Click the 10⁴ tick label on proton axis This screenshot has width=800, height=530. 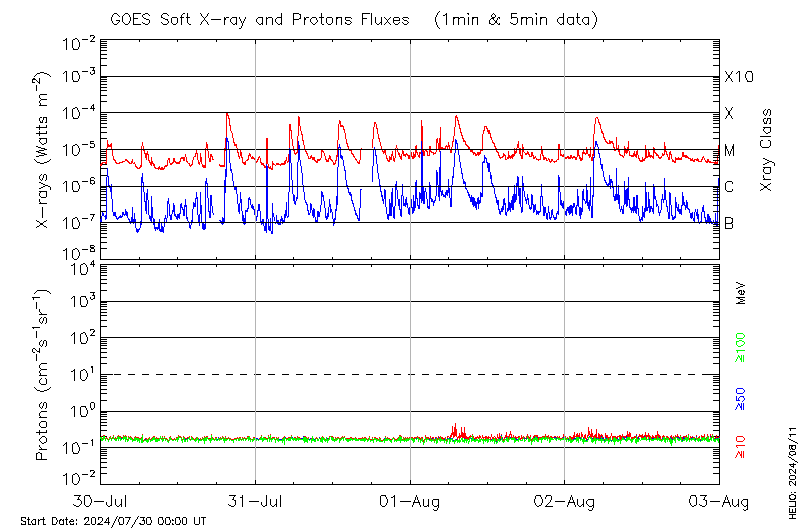[78, 266]
